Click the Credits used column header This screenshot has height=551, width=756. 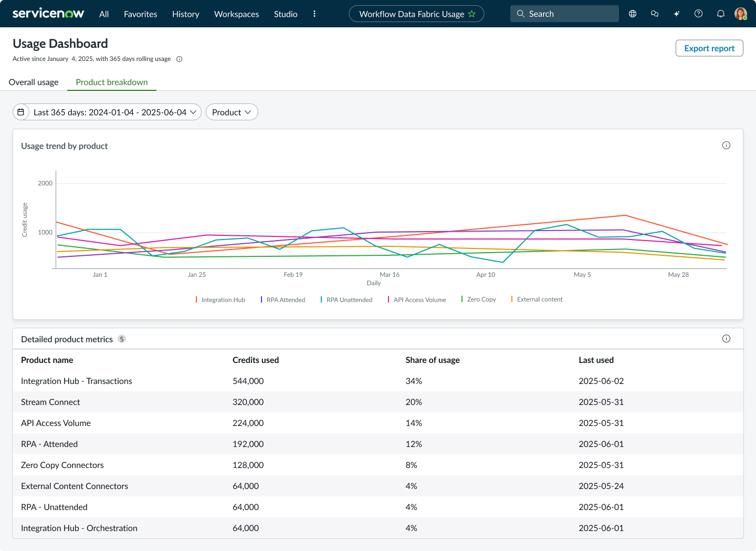(x=256, y=360)
